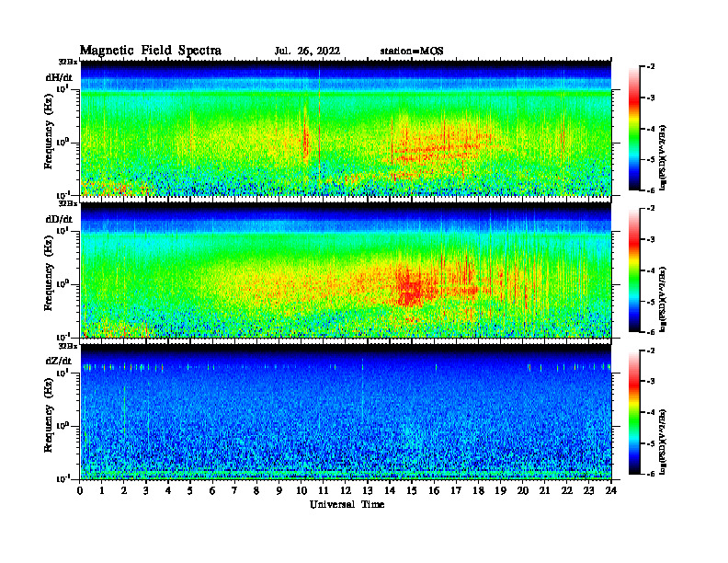
Task: Click the dZ/dt spectrogram plot area
Action: click(346, 411)
